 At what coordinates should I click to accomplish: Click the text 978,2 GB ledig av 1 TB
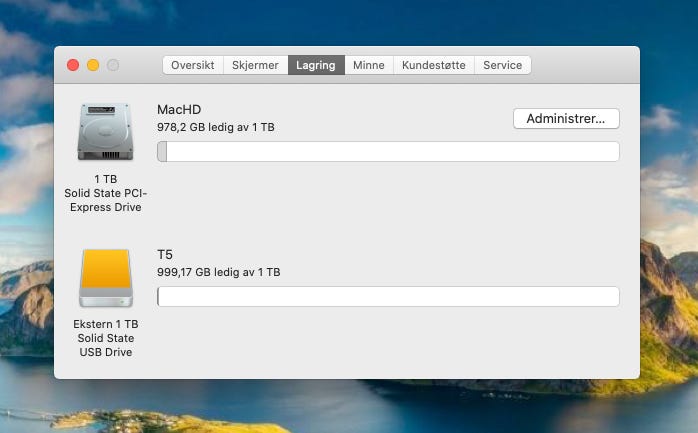pyautogui.click(x=216, y=127)
